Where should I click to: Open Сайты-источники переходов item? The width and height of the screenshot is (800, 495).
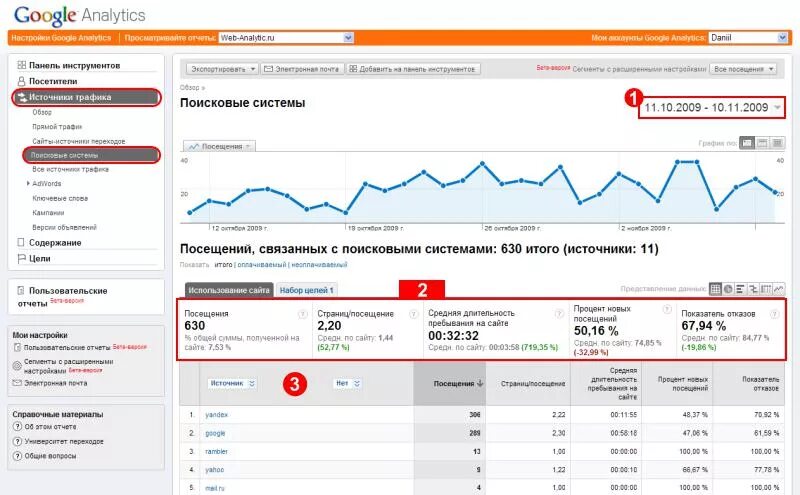pos(79,141)
